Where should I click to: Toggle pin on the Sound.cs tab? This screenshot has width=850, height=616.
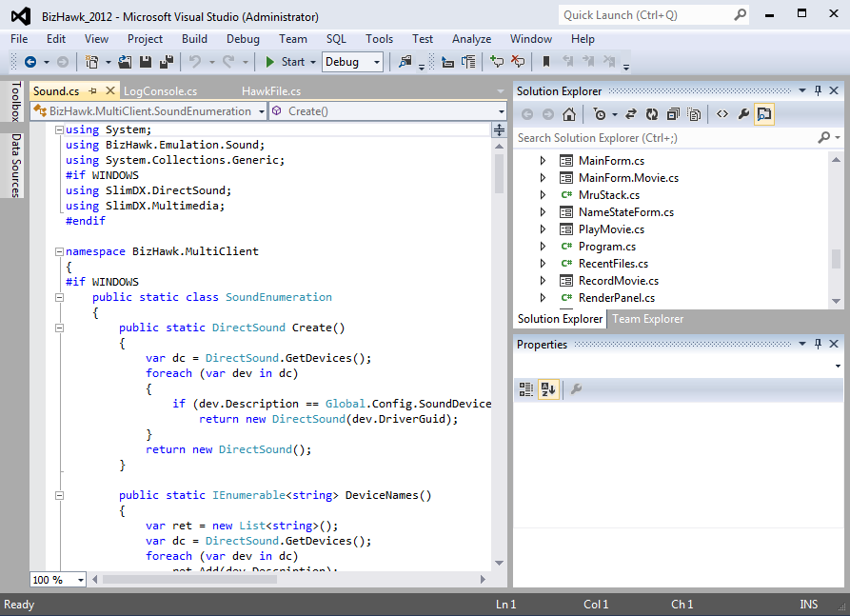point(92,91)
